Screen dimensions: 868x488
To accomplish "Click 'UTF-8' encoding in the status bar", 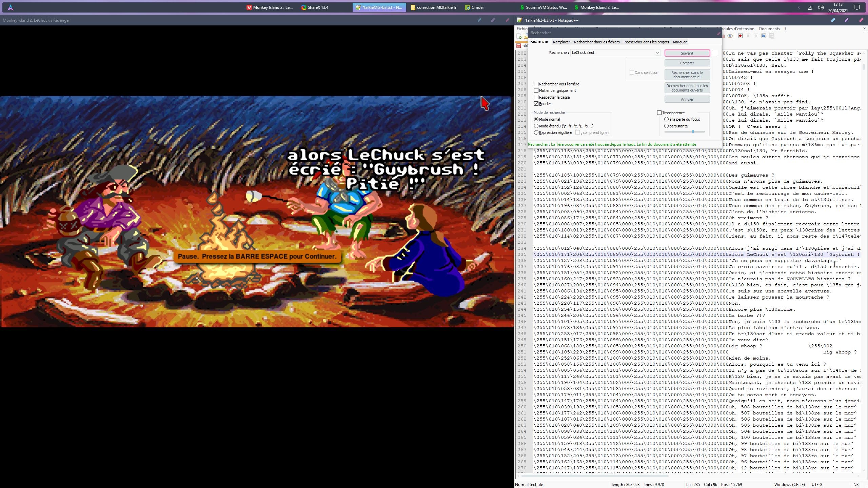I will pyautogui.click(x=817, y=485).
